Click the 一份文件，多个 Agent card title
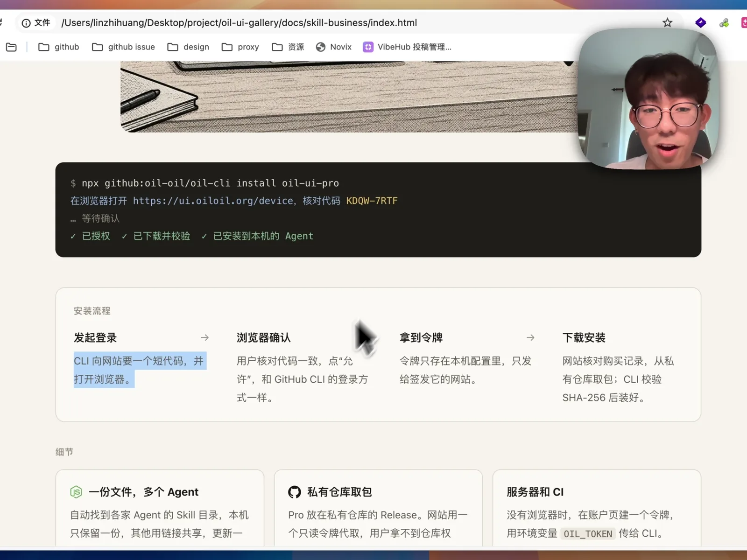Image resolution: width=747 pixels, height=560 pixels. (x=143, y=492)
